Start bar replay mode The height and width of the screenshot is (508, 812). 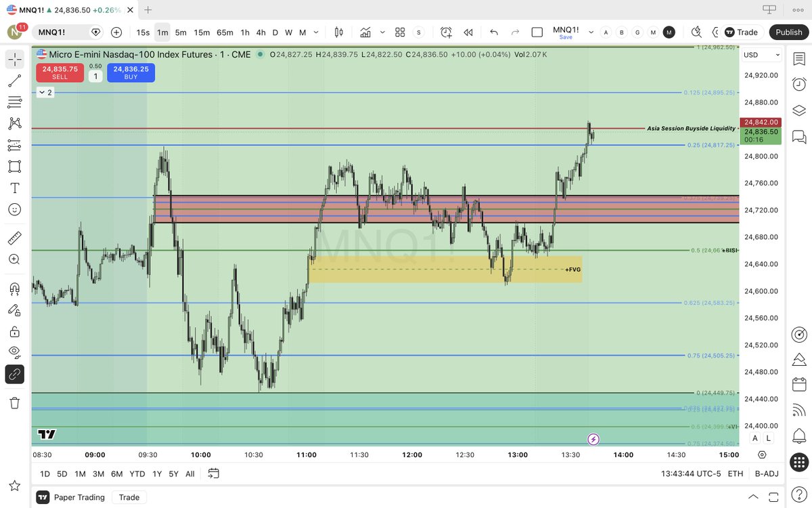[x=468, y=32]
